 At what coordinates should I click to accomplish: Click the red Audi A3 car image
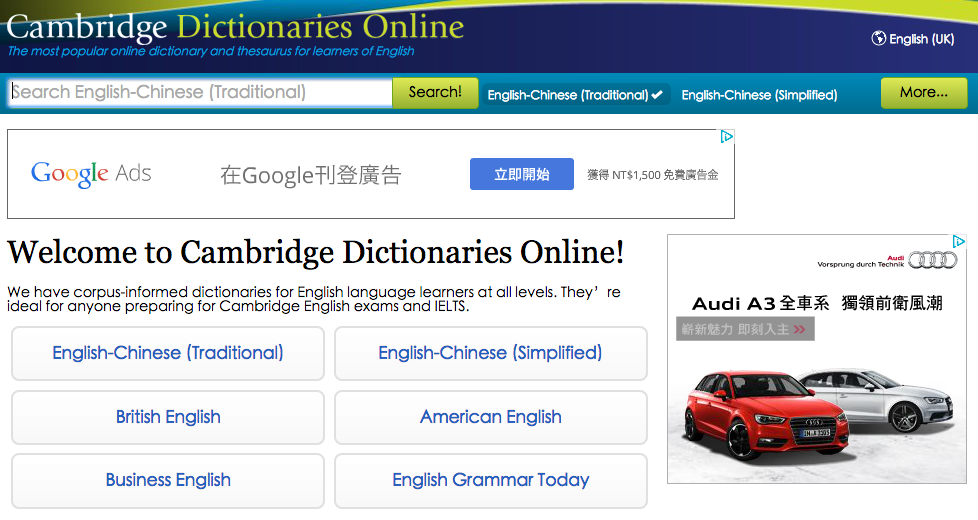click(x=767, y=414)
